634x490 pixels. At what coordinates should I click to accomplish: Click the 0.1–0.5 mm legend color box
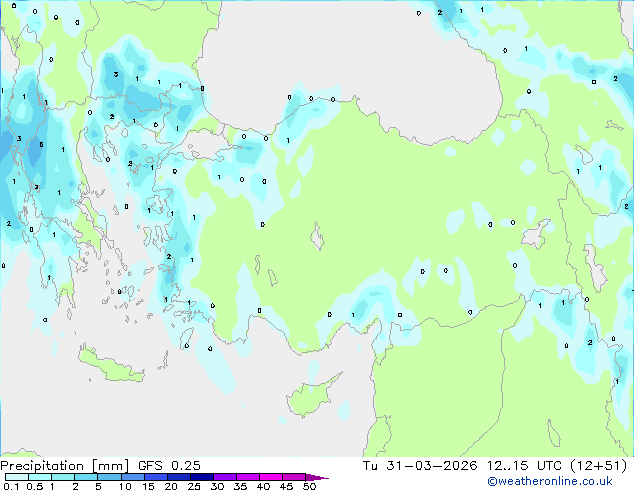[17, 477]
